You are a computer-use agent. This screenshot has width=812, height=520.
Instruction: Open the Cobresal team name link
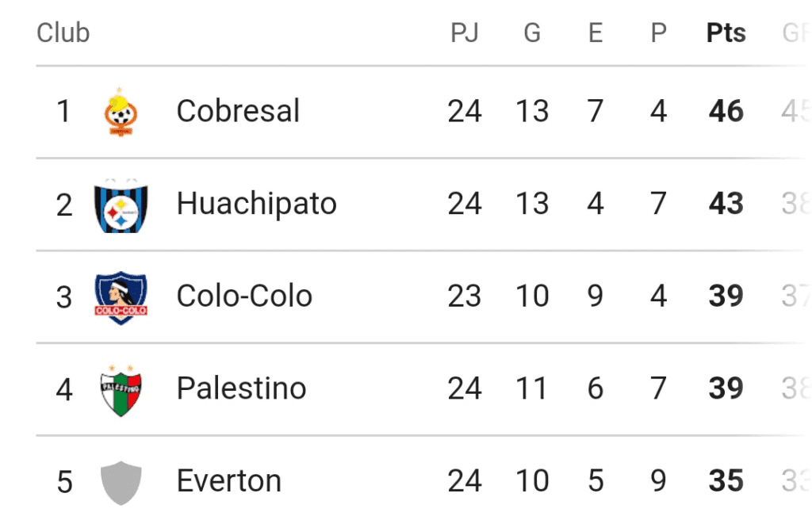coord(238,111)
